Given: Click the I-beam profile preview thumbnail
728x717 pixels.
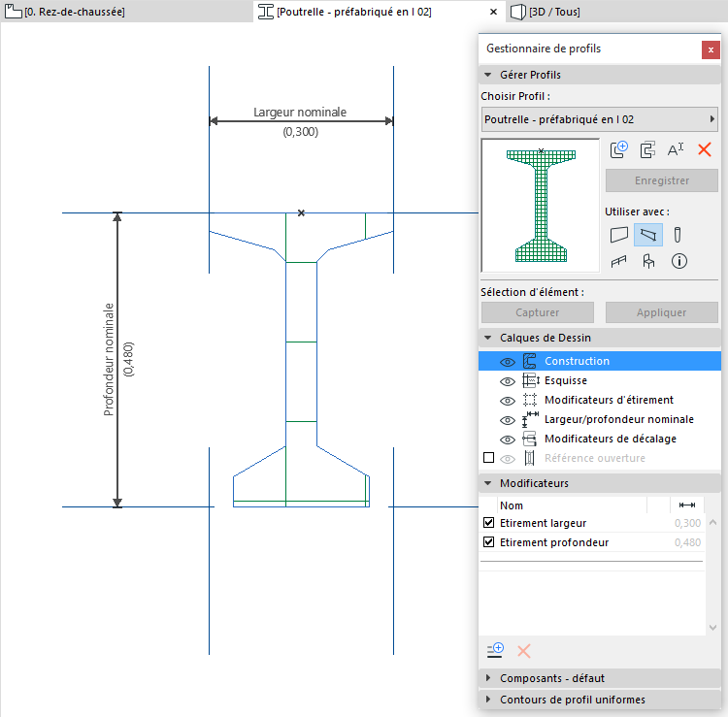Looking at the screenshot, I should point(541,205).
